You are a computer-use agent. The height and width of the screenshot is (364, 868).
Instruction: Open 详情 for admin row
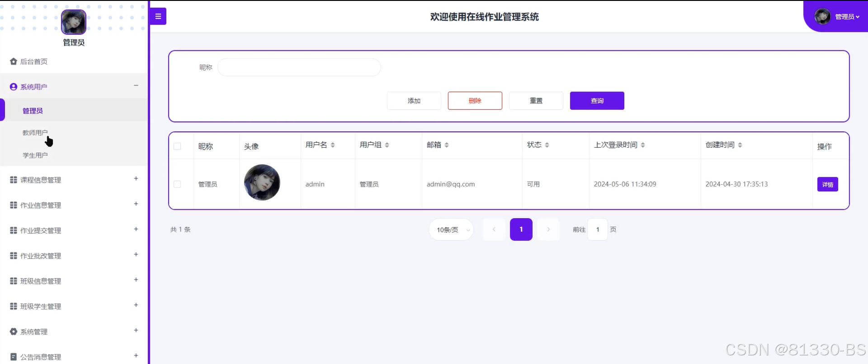[x=828, y=184]
